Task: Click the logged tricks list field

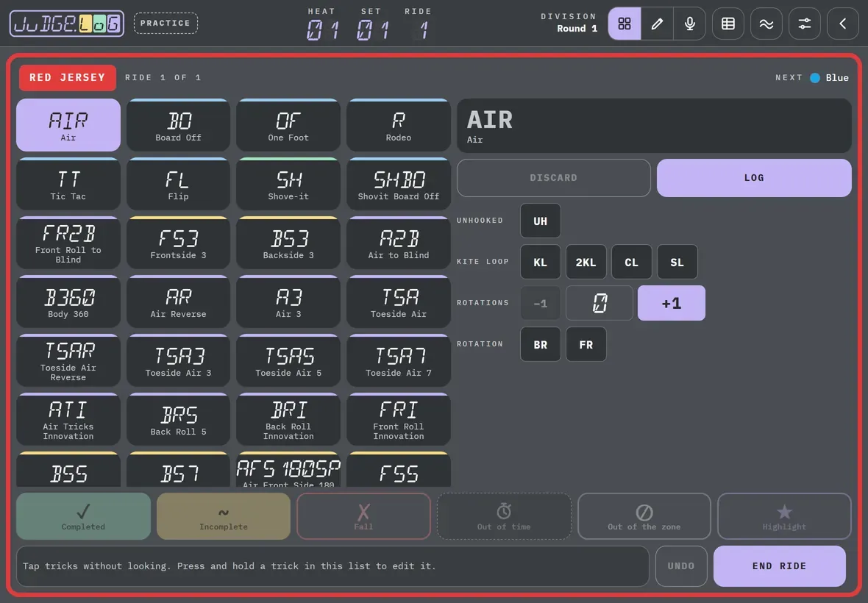Action: coord(332,566)
